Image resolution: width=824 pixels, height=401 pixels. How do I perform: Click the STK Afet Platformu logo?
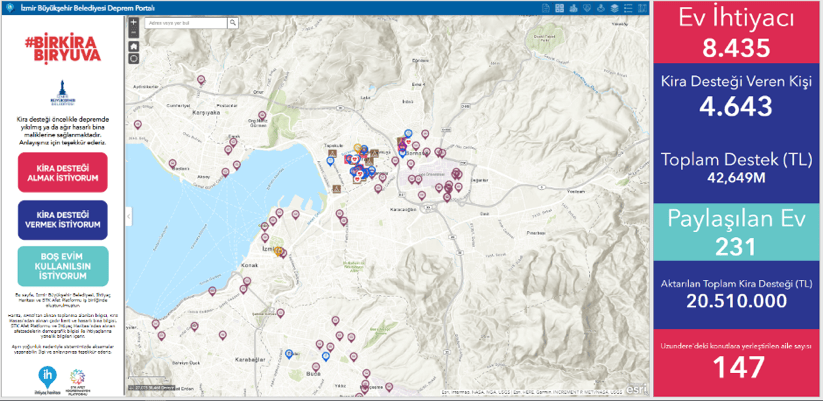[77, 381]
